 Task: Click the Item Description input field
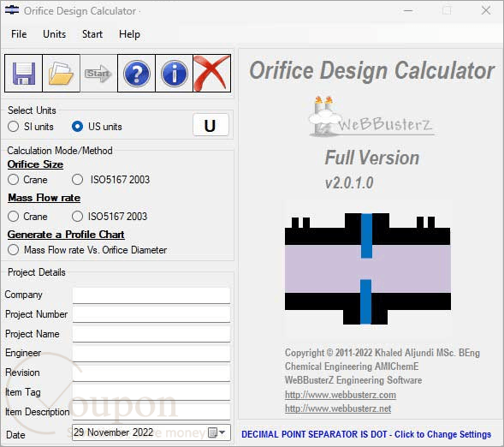[151, 412]
